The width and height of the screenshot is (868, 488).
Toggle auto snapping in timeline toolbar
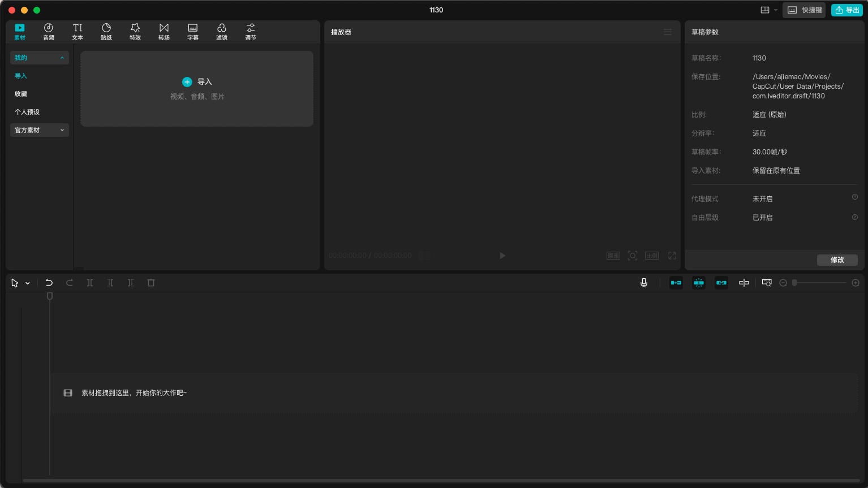(x=699, y=283)
